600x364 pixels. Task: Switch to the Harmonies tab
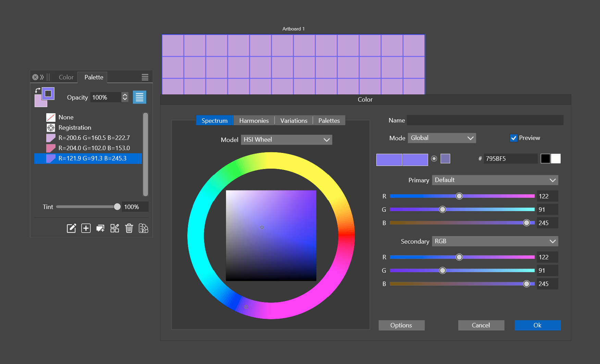254,121
